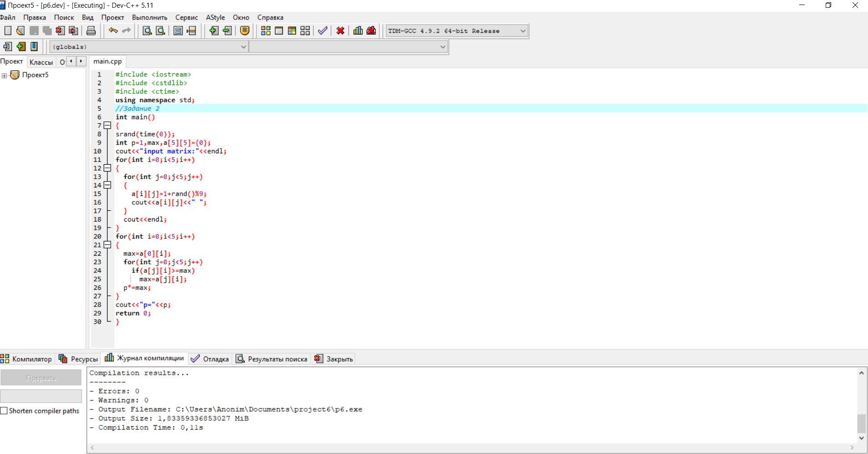Stop execution with the red X icon
The image size is (868, 454).
340,30
